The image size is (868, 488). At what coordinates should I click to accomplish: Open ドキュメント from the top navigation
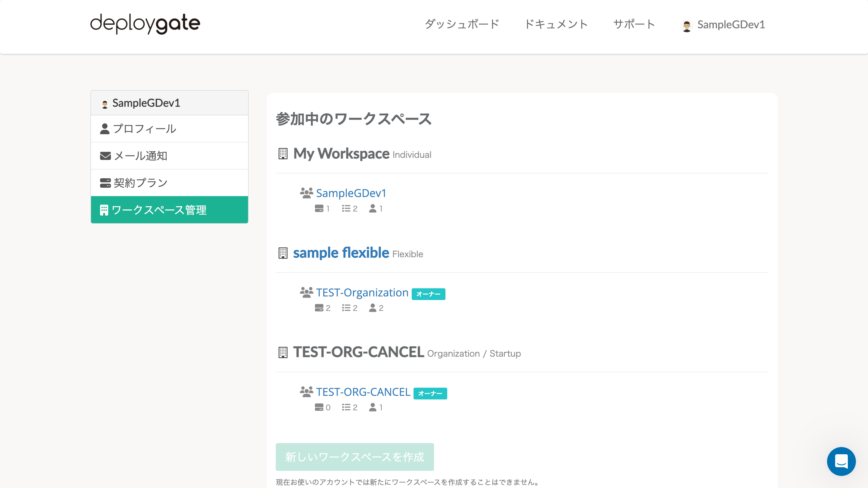click(x=556, y=24)
